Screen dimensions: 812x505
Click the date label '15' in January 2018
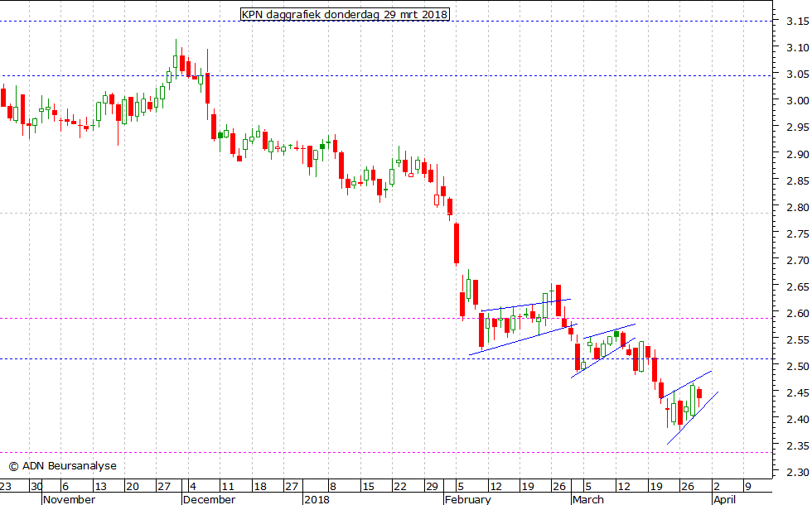(368, 487)
